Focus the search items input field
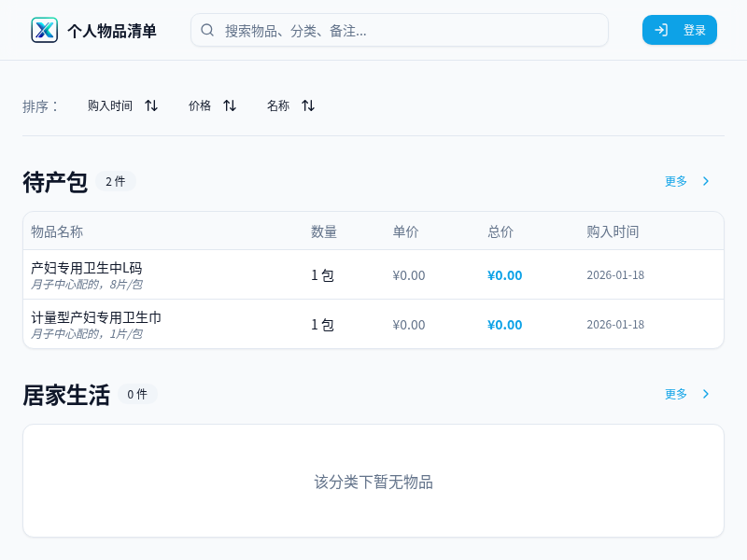 click(x=411, y=30)
